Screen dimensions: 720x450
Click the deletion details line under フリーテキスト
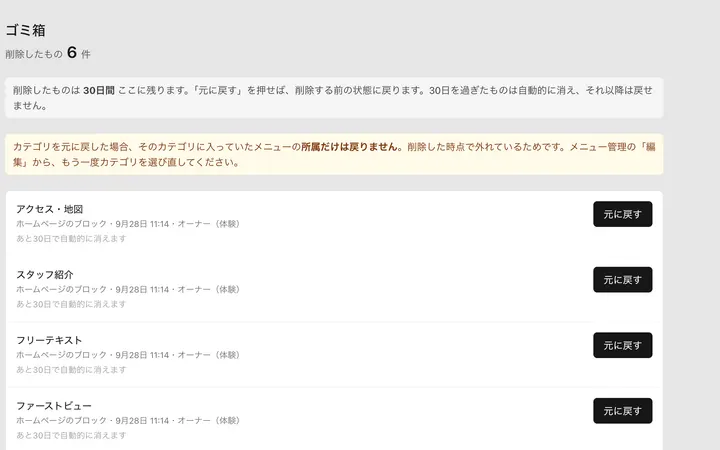pos(128,355)
